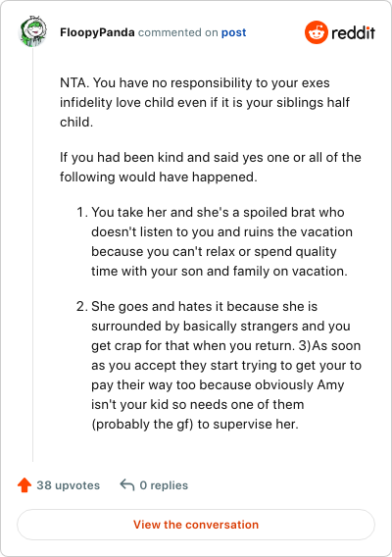Click the "3)As soon" text in the comment

(329, 345)
